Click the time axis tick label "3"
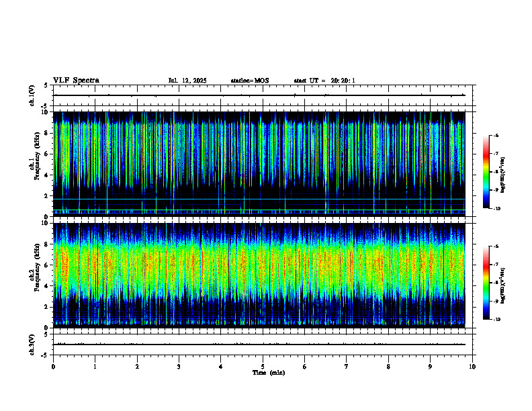Screen dimensions: 532x411 tap(179, 367)
